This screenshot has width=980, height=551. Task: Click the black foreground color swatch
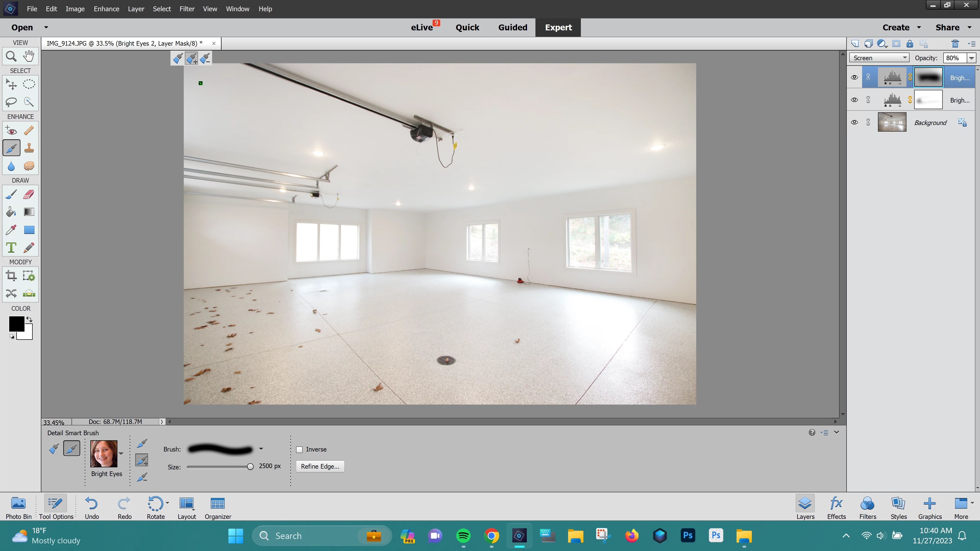click(x=16, y=323)
